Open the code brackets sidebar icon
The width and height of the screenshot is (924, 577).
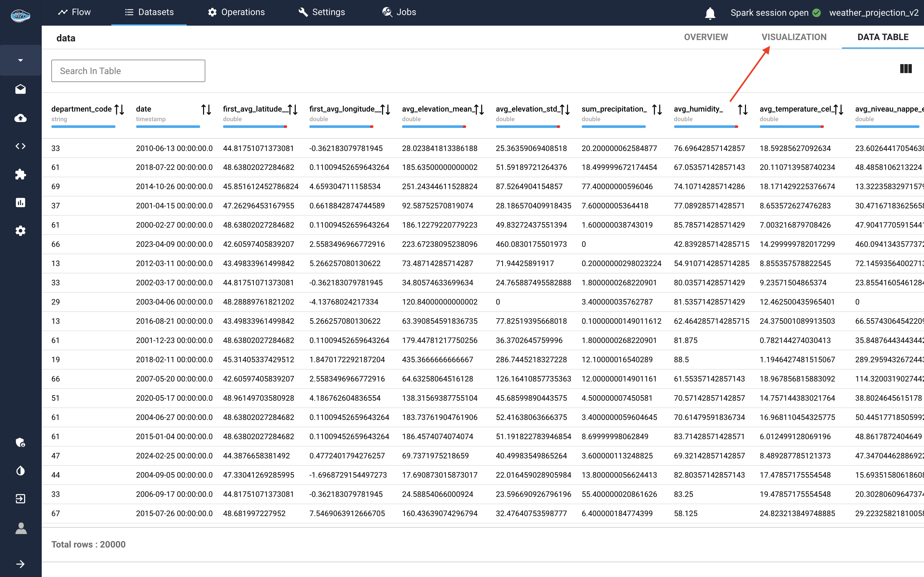click(21, 146)
